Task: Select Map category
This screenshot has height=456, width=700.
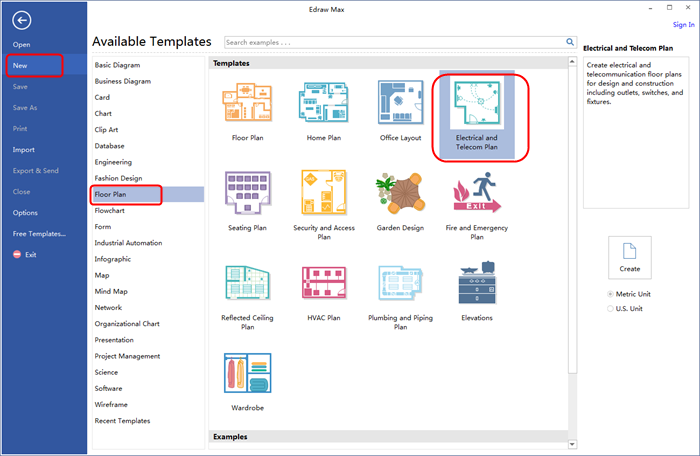Action: click(x=102, y=275)
